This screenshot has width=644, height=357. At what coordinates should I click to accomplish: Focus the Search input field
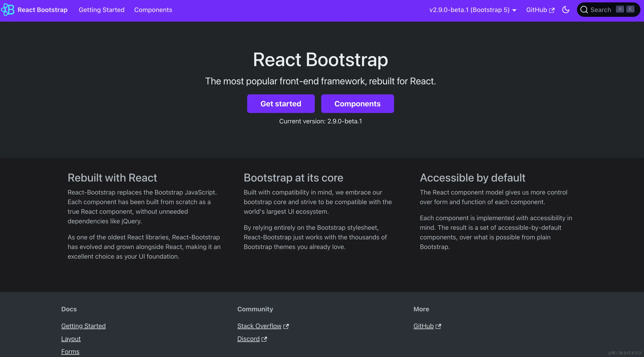click(608, 10)
